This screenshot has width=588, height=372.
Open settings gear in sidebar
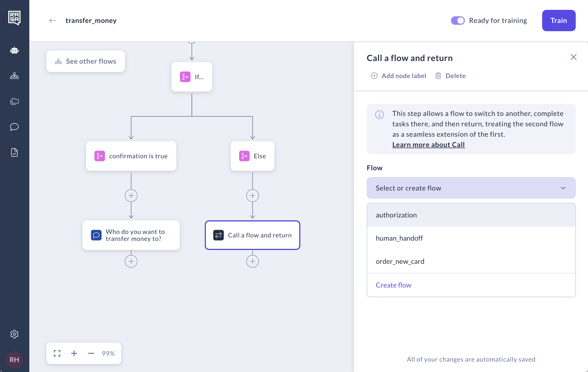tap(14, 334)
